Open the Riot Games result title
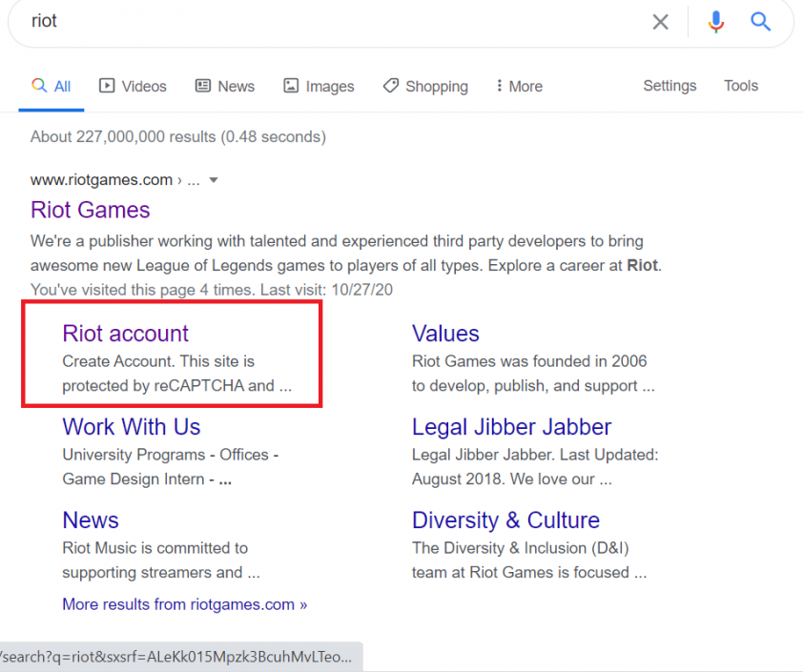The height and width of the screenshot is (672, 803). point(91,210)
